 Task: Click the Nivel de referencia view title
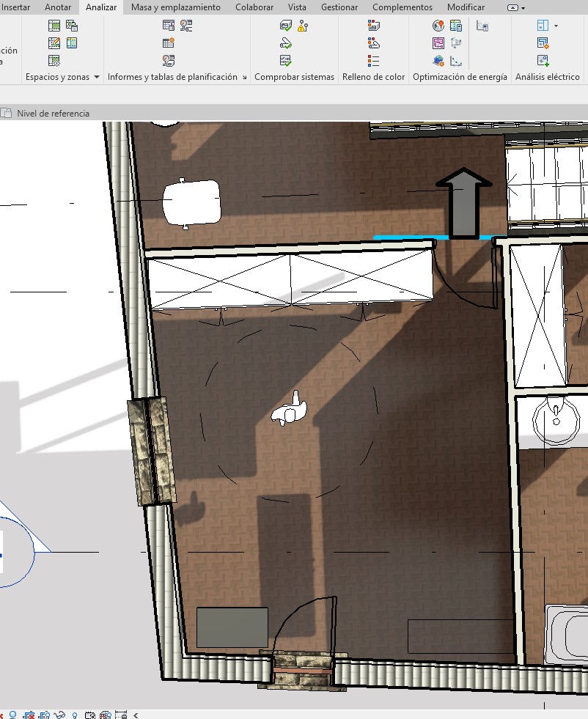(53, 114)
